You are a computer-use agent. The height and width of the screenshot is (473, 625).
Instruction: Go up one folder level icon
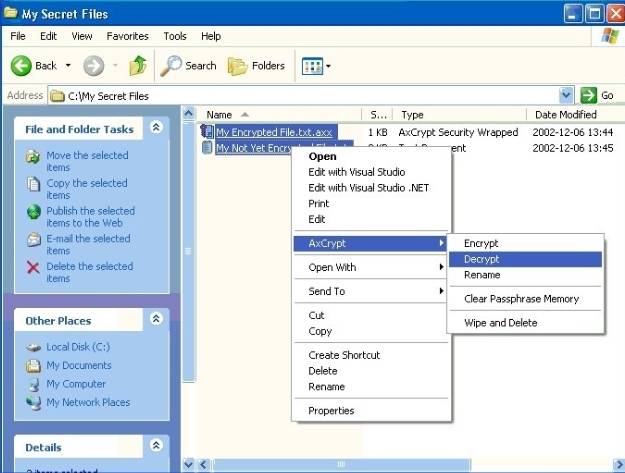(138, 66)
